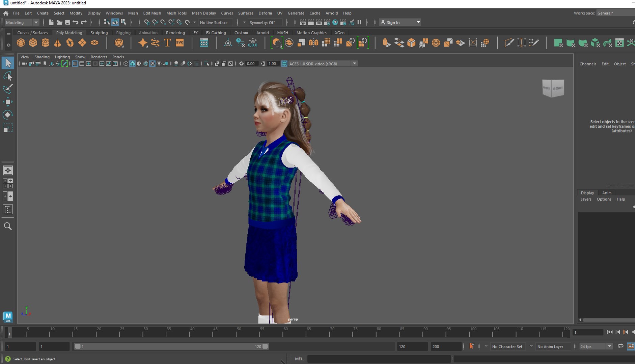Click the Platonic solid shelf icon

(119, 43)
